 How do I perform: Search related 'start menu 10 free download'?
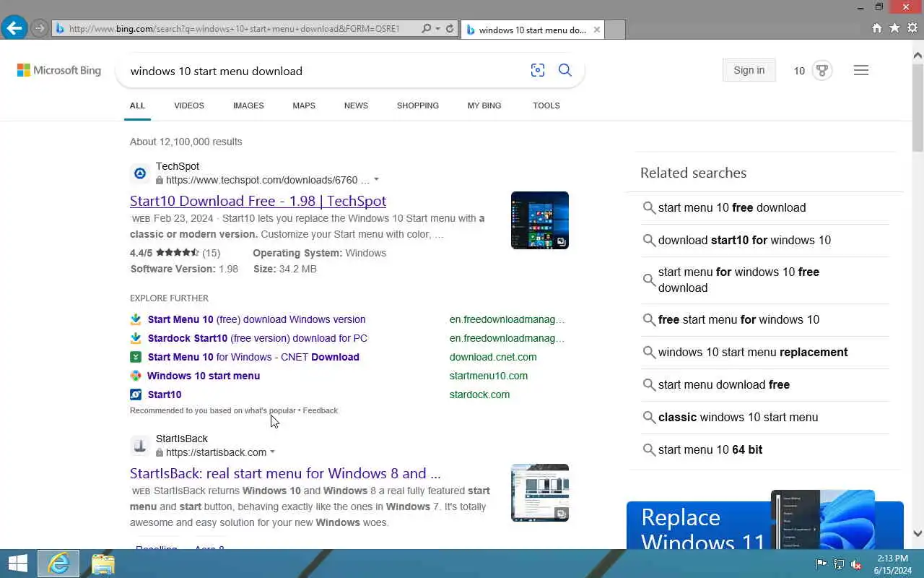point(765,207)
